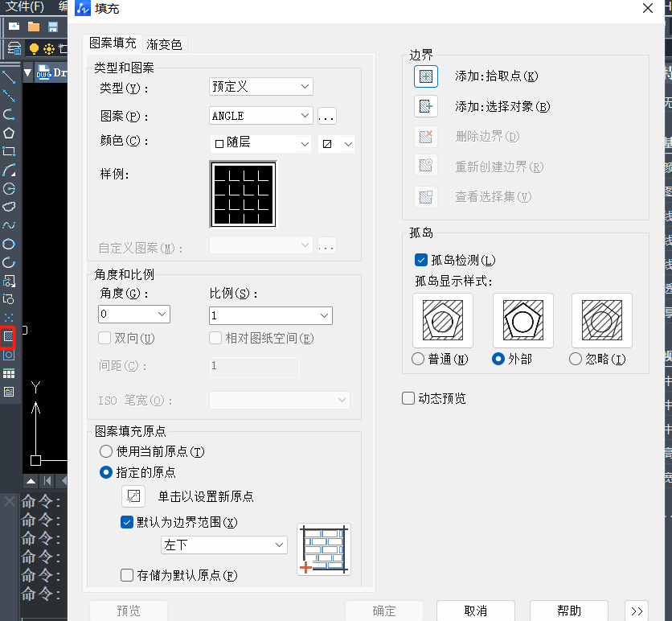Select 指定的原点 radio button
This screenshot has width=672, height=621.
pyautogui.click(x=106, y=472)
